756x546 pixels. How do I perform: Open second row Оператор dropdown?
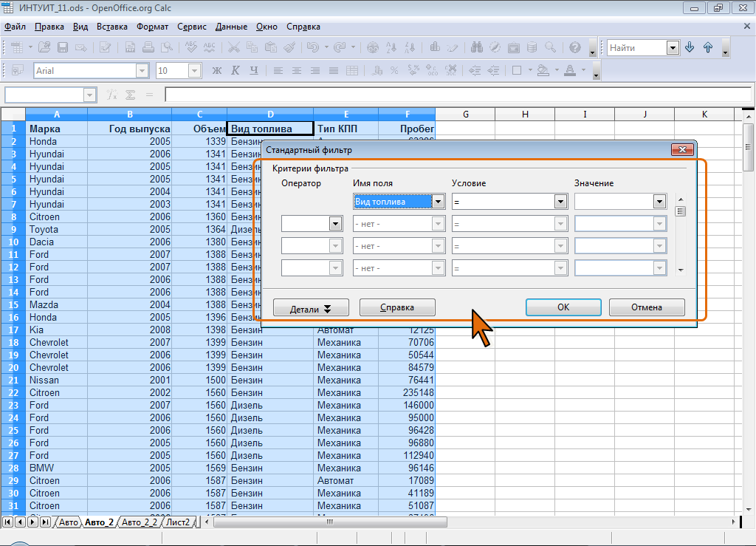[336, 224]
